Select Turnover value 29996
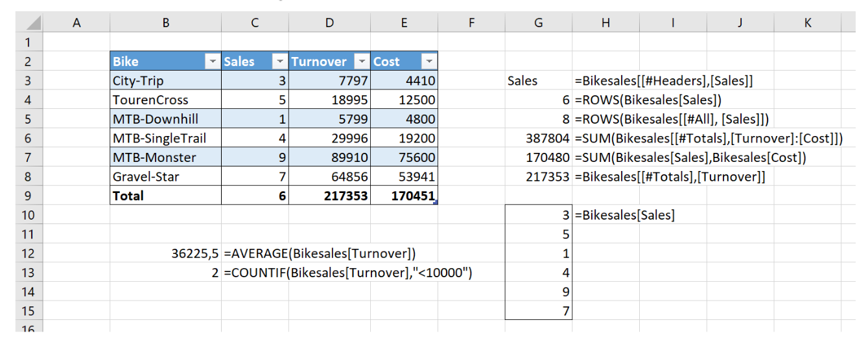 pyautogui.click(x=329, y=138)
